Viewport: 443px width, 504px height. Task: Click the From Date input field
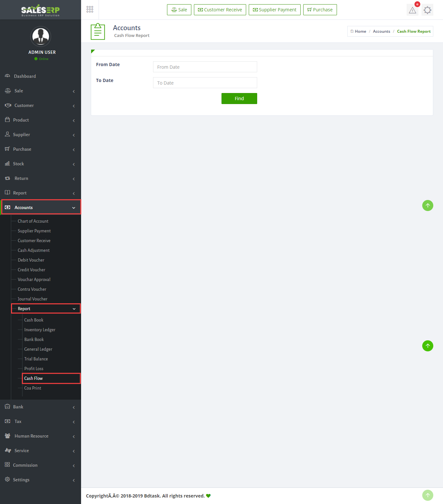205,67
